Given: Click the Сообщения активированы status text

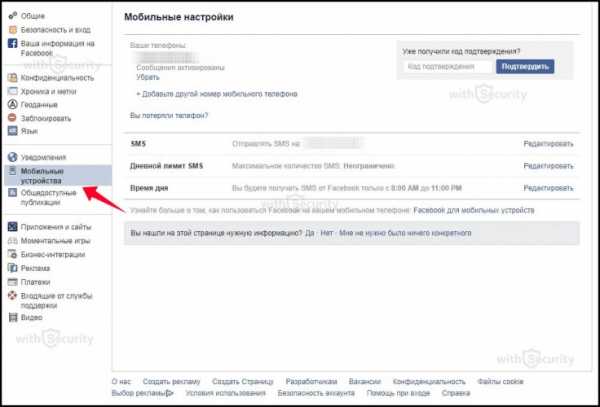Looking at the screenshot, I should [181, 67].
